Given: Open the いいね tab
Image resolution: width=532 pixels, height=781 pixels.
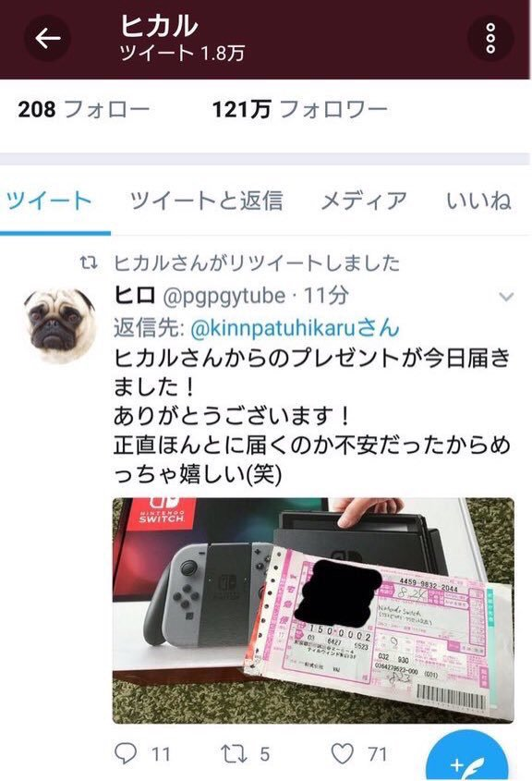Looking at the screenshot, I should 478,201.
